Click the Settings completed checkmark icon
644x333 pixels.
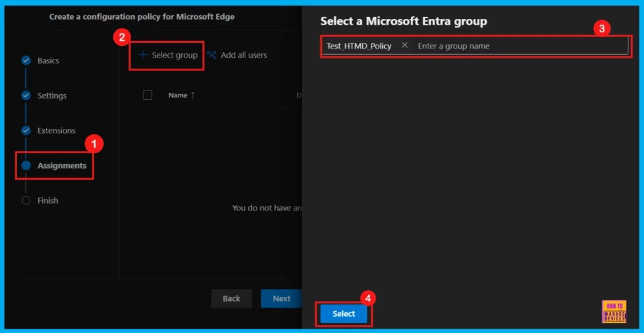point(26,96)
